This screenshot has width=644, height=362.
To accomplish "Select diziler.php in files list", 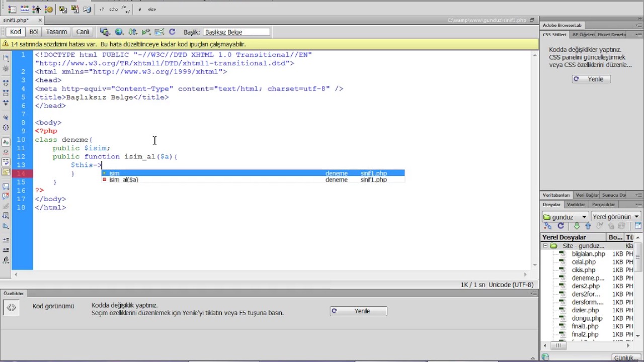I will coord(585,310).
